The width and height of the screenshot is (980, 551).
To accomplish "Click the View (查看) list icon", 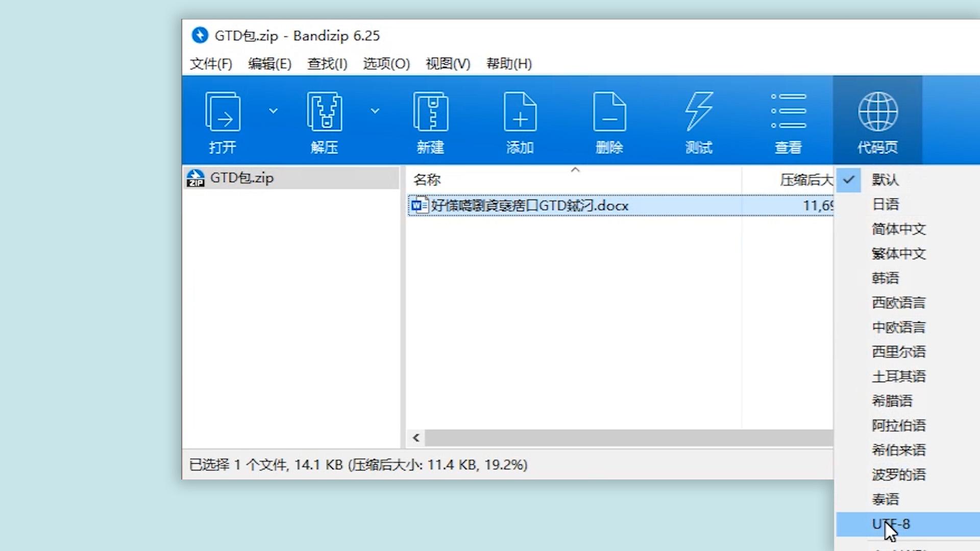I will coord(788,112).
